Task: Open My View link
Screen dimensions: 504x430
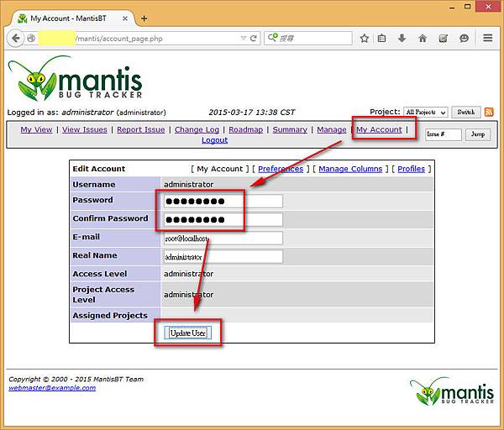Action: pyautogui.click(x=36, y=129)
